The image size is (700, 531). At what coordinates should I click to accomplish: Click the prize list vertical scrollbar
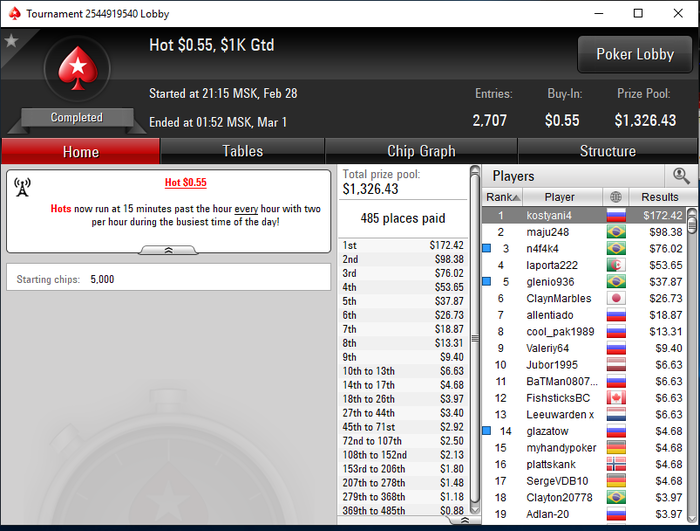pyautogui.click(x=475, y=339)
